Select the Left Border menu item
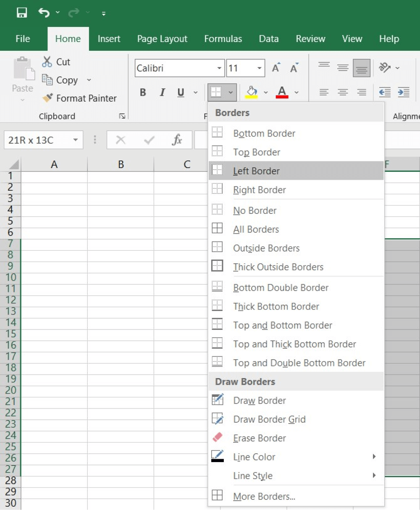Viewport: 420px width, 510px height. point(296,171)
